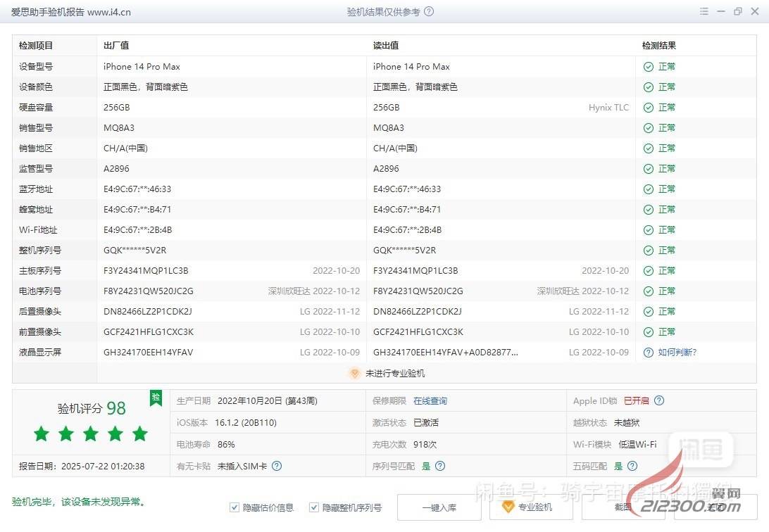Image resolution: width=769 pixels, height=532 pixels.
Task: Click the 读出值 column header
Action: 386,46
